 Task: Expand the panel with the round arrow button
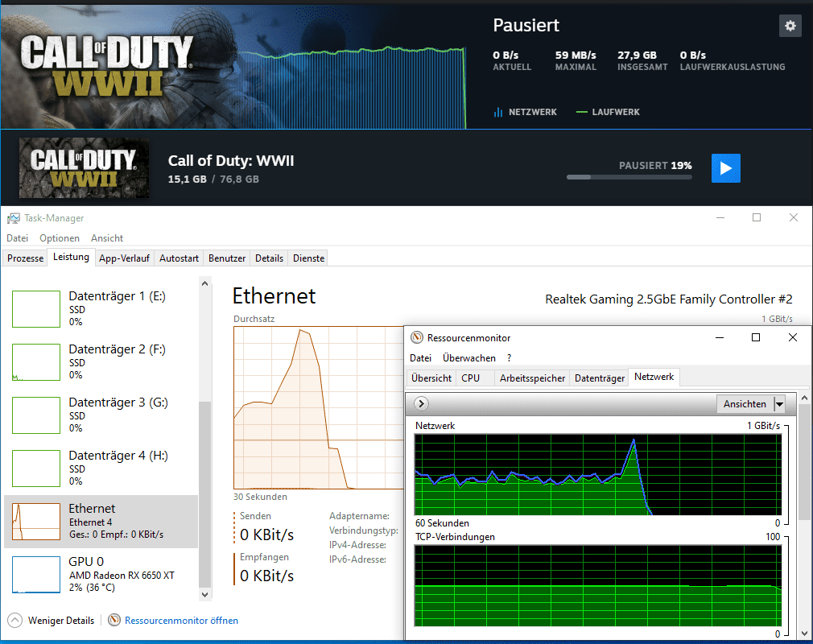tap(421, 403)
